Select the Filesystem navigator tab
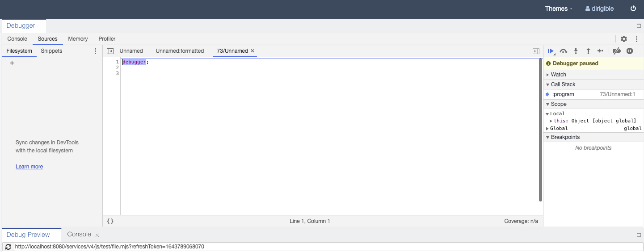This screenshot has width=644, height=252. tap(19, 51)
